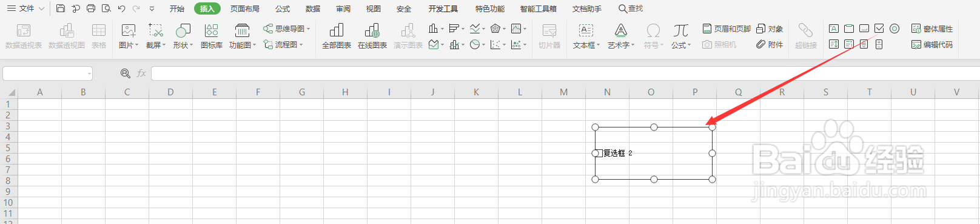Open 窗体属性 form properties

[x=932, y=29]
